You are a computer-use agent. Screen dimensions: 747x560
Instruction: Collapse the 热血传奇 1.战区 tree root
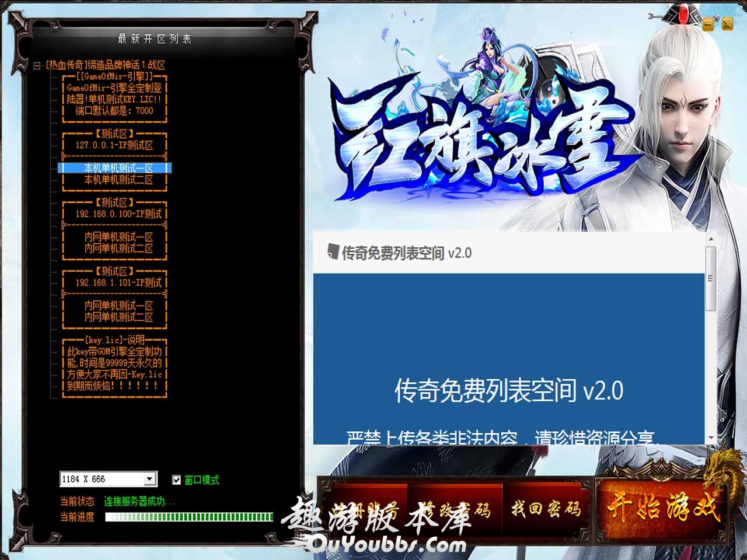[x=37, y=65]
